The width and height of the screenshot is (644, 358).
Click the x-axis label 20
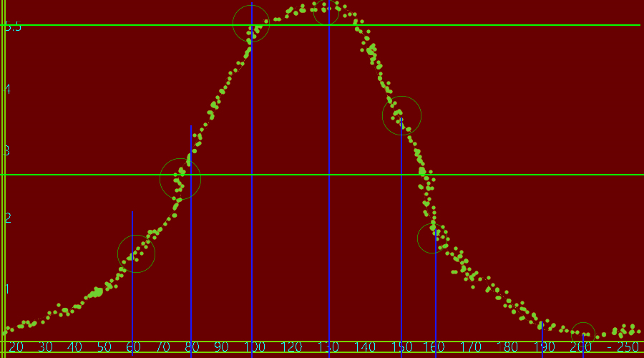[16, 347]
